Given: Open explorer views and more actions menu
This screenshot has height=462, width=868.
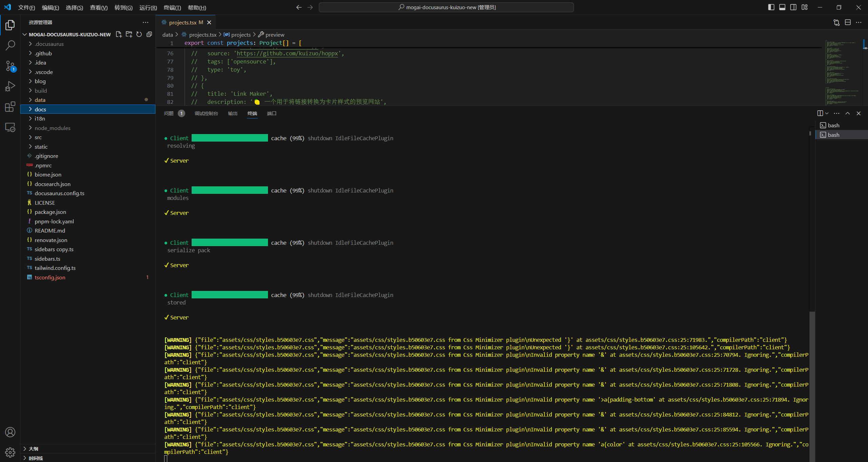Looking at the screenshot, I should [146, 22].
